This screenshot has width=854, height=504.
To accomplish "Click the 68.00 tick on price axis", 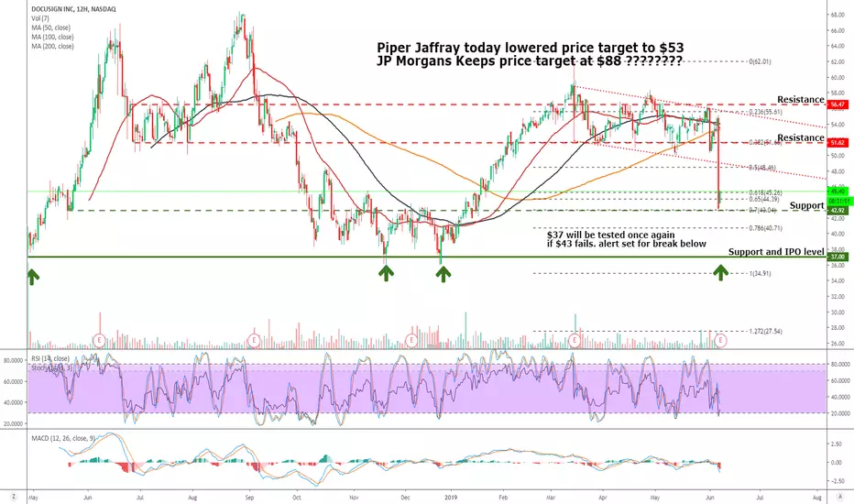I will 838,16.
